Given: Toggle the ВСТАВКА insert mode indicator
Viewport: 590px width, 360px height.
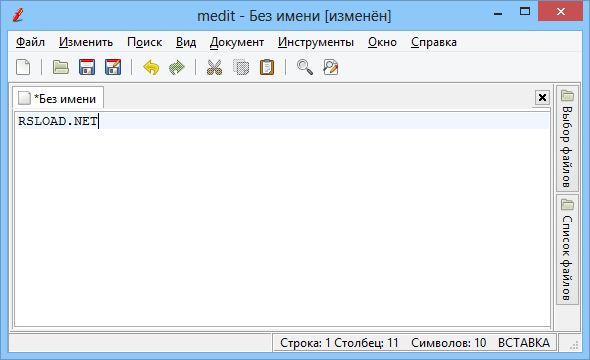Looking at the screenshot, I should coord(524,343).
